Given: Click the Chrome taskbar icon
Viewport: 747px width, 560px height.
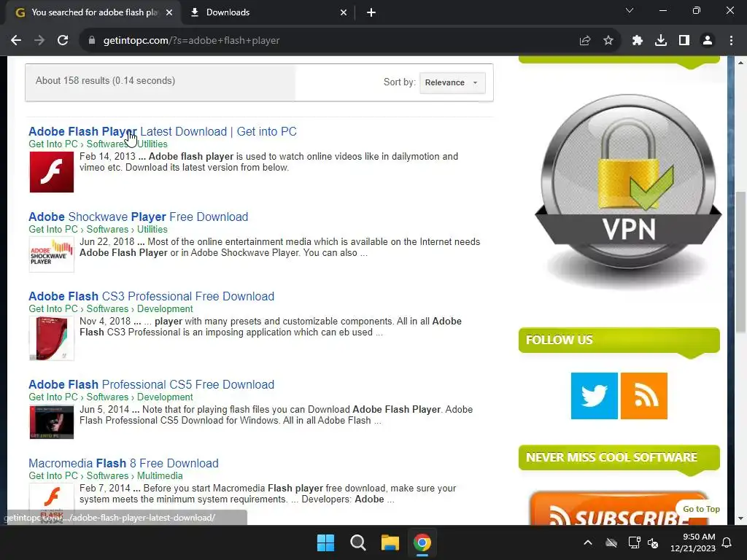Looking at the screenshot, I should coord(422,542).
